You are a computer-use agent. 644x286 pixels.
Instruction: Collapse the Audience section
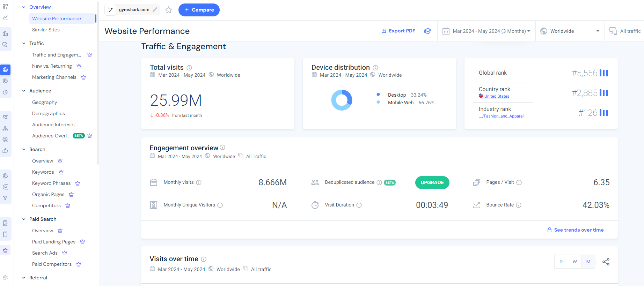click(24, 91)
